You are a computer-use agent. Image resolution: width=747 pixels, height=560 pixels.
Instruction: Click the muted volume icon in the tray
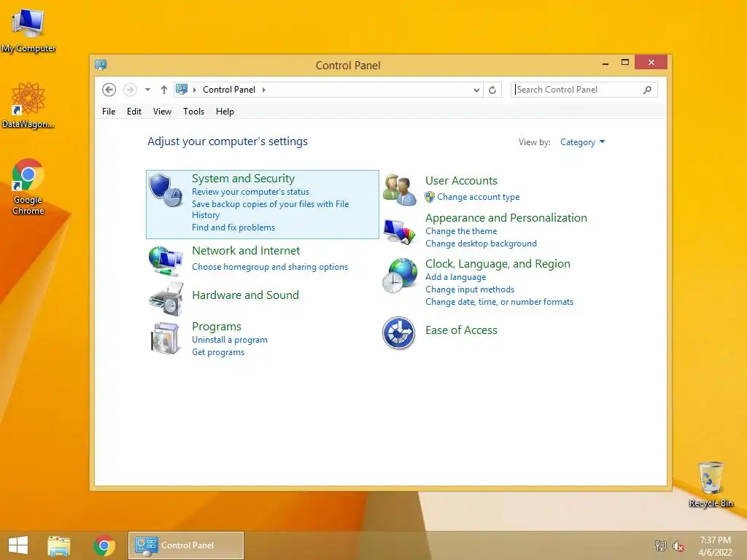[678, 545]
